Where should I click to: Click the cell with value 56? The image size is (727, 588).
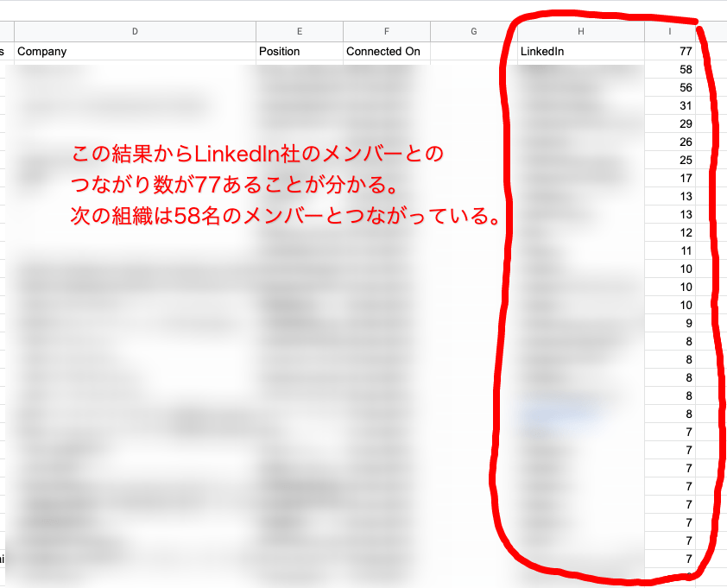[x=670, y=88]
